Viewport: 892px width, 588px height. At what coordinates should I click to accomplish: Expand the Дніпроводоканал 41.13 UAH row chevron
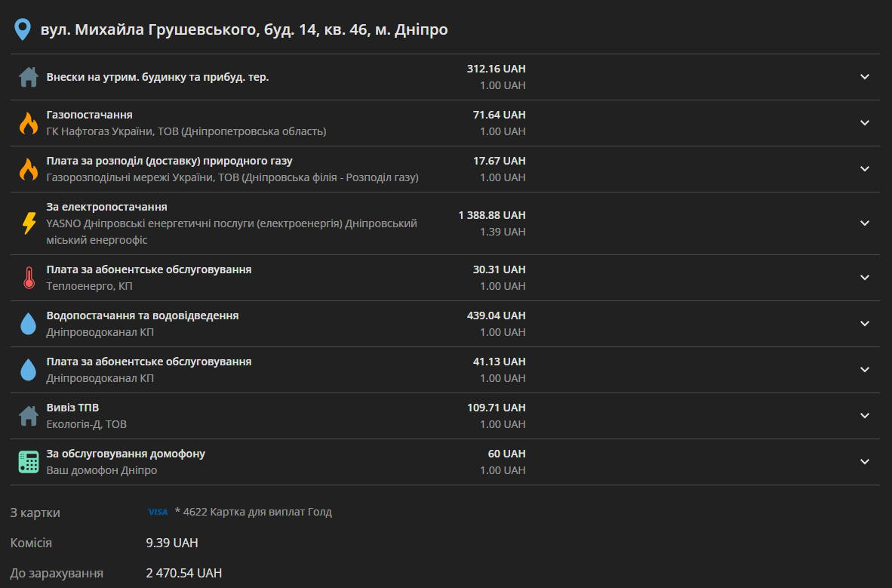coord(865,369)
